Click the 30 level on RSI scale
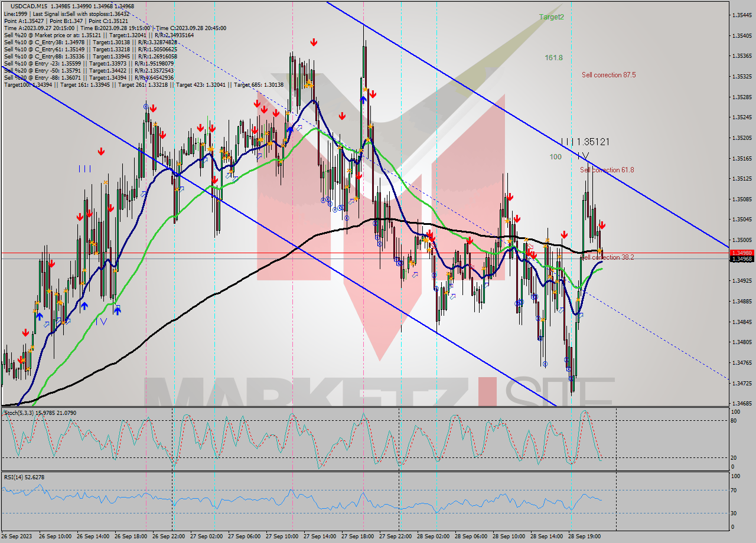Screen dimensions: 756x543 point(735,513)
